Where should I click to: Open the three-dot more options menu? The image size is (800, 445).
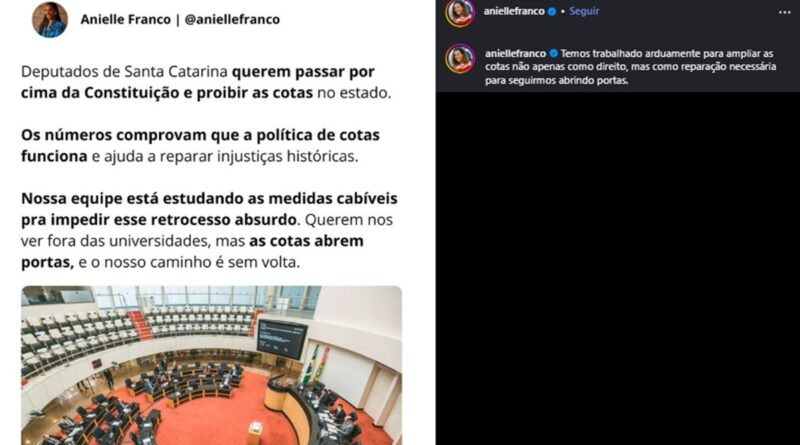coord(784,12)
